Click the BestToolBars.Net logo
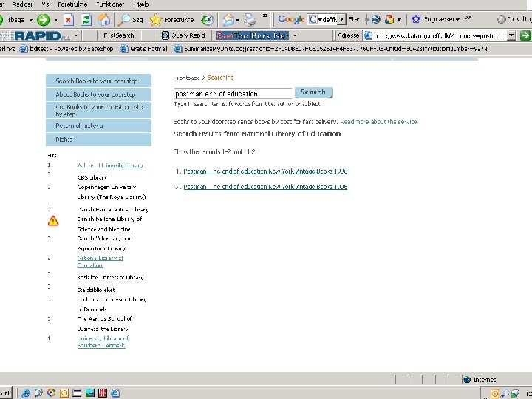 [253, 35]
